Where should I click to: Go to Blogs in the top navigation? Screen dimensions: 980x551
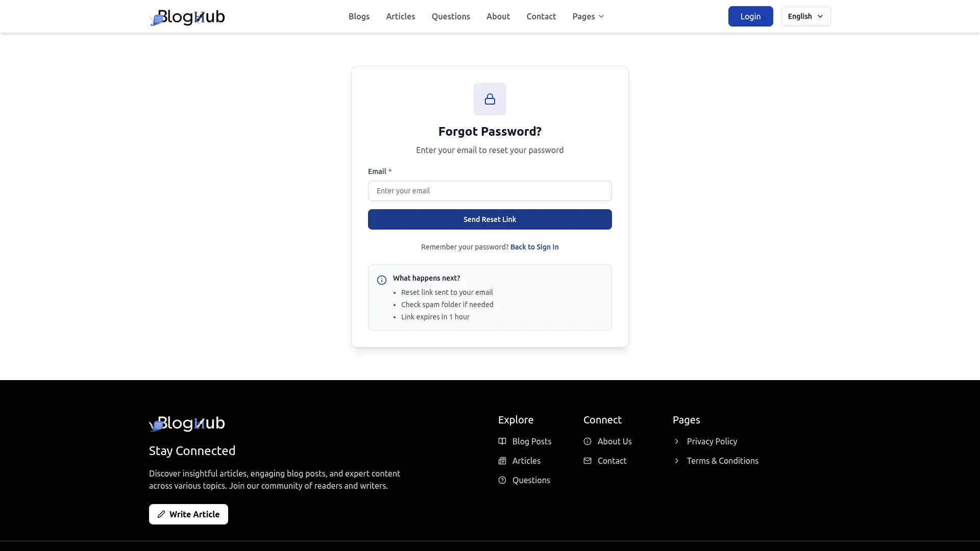pos(359,16)
